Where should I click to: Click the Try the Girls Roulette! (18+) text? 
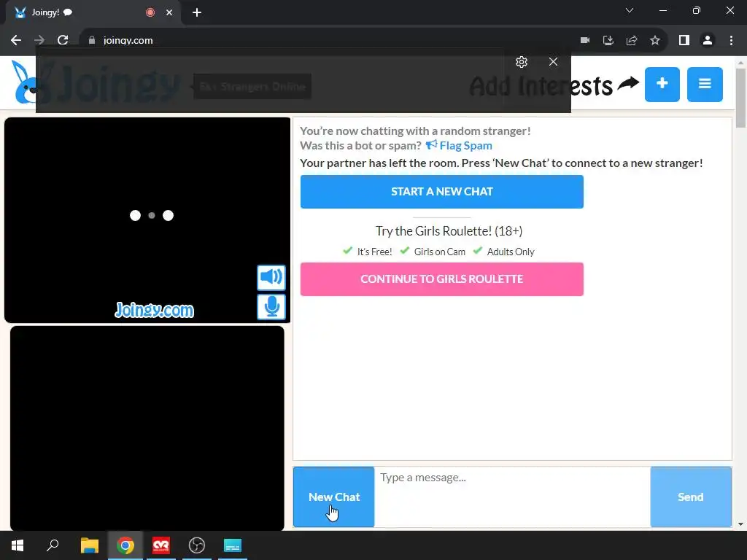point(449,231)
